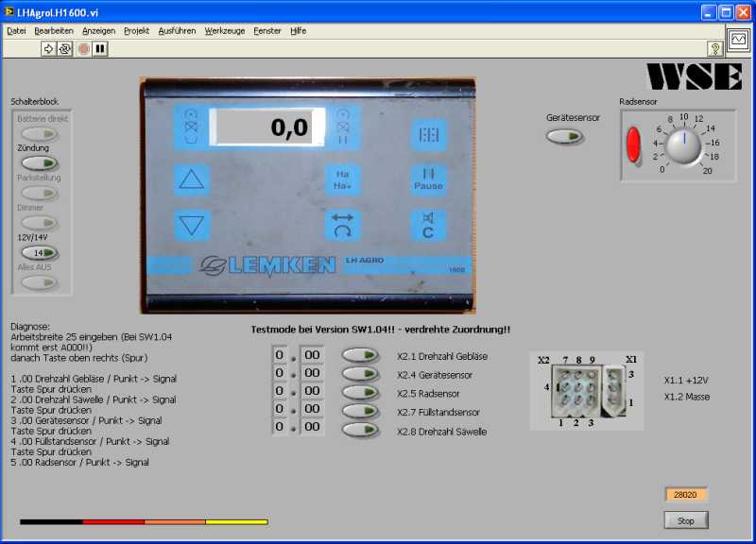The width and height of the screenshot is (756, 544).
Task: Click the key left of the display
Action: 192,127
